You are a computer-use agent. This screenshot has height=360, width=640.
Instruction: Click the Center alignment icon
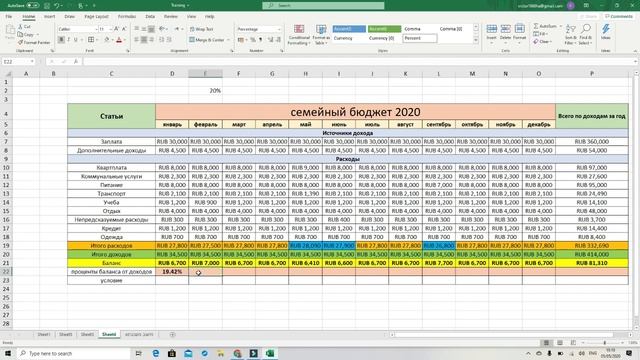point(144,40)
